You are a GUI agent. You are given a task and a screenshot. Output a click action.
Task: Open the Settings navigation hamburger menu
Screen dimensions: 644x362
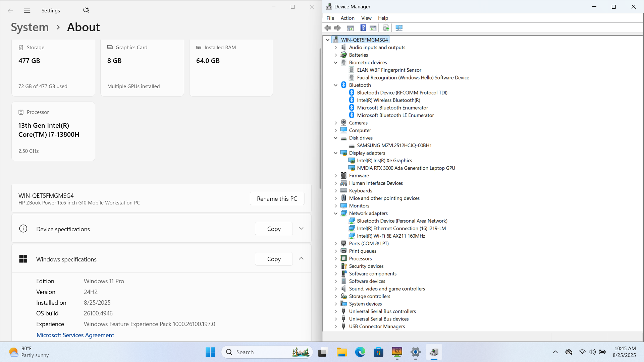[27, 11]
